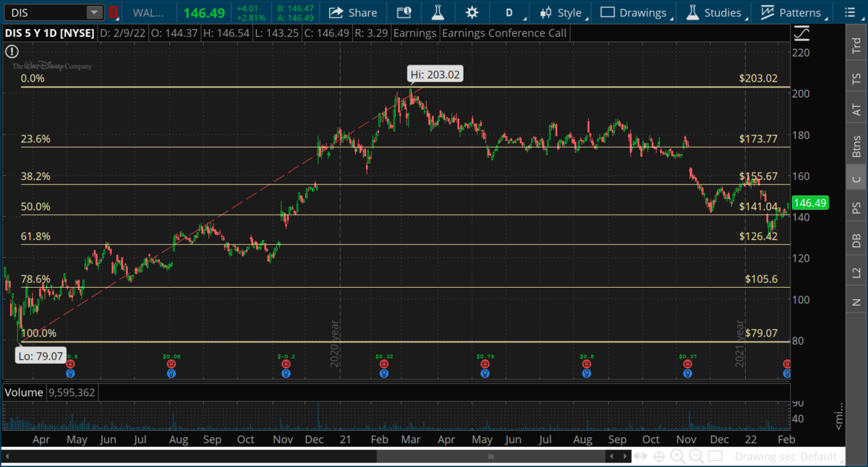Click the left scroll arrow button
Viewport: 868px width, 467px height.
(x=612, y=456)
